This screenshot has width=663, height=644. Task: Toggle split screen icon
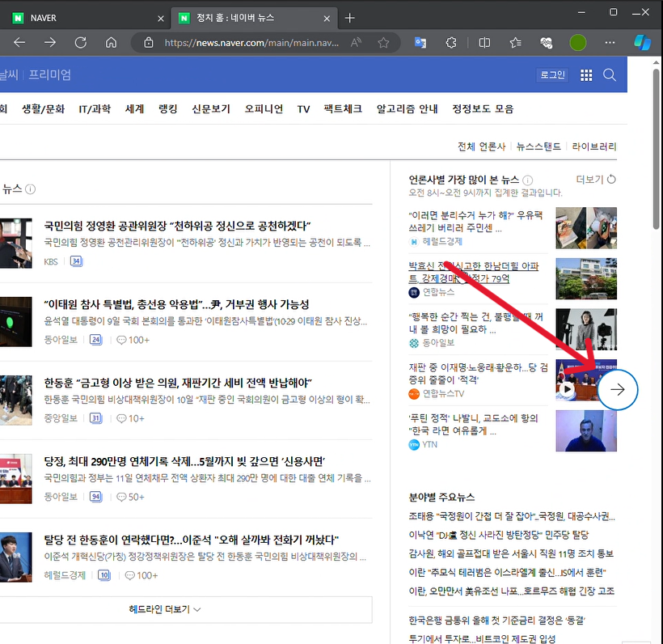tap(484, 42)
